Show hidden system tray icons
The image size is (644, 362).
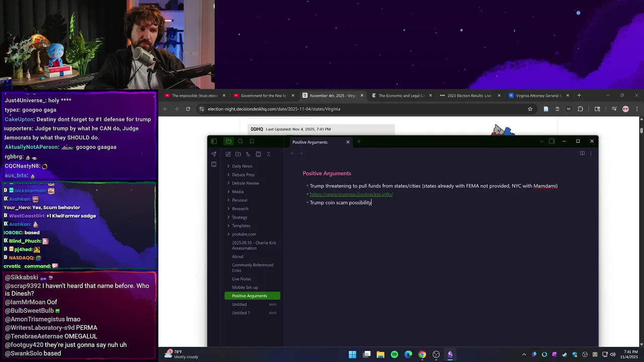tap(524, 355)
